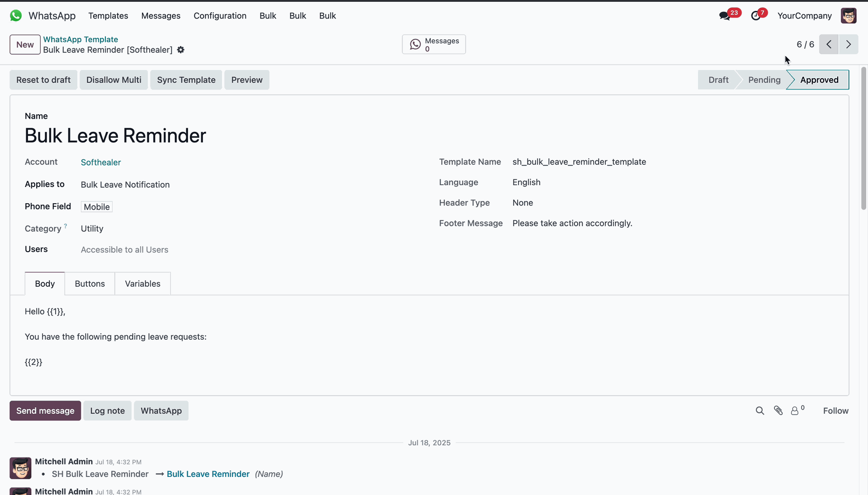Set status to Pending stage

coord(764,80)
